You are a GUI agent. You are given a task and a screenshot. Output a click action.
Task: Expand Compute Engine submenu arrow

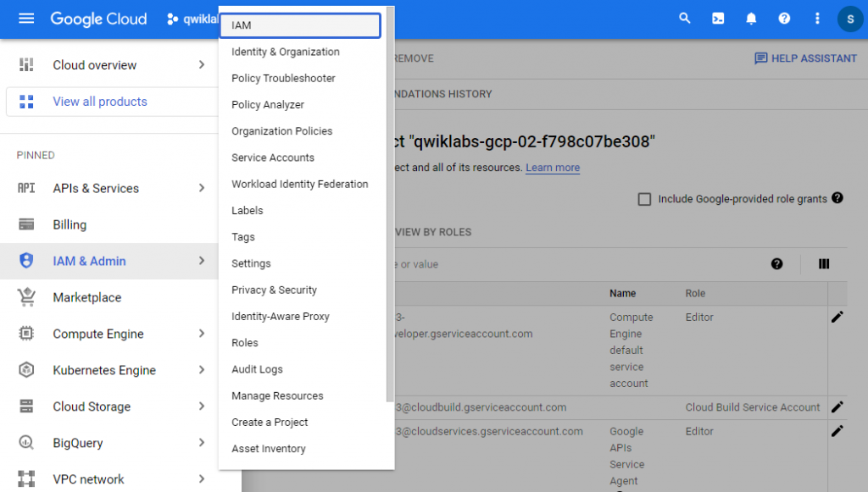[202, 334]
